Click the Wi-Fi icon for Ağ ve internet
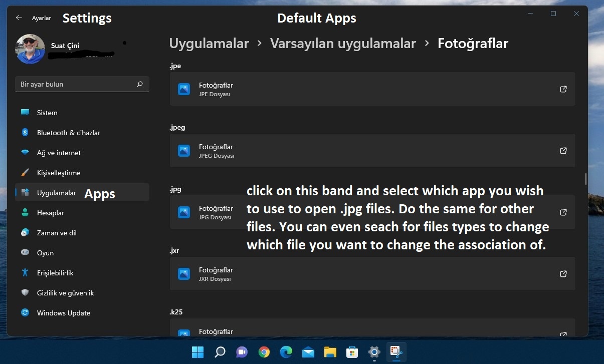Image resolution: width=604 pixels, height=364 pixels. 25,153
